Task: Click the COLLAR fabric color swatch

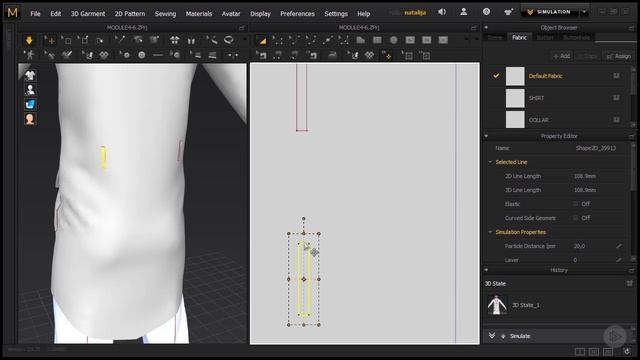Action: [x=515, y=120]
